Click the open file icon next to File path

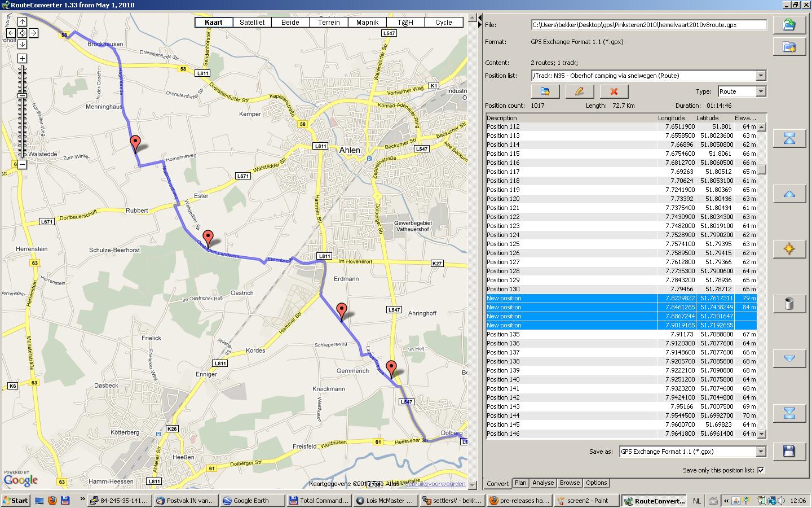(789, 25)
